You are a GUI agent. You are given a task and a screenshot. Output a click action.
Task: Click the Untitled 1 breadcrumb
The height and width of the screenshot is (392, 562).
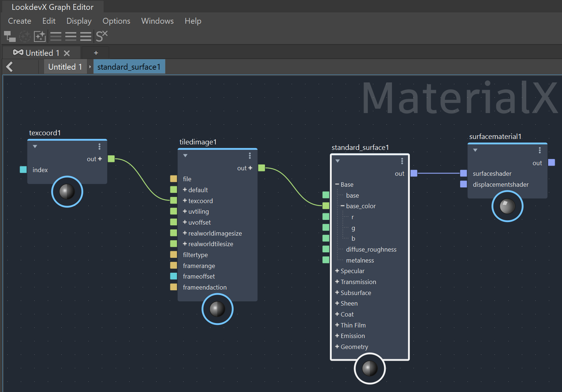pos(65,67)
